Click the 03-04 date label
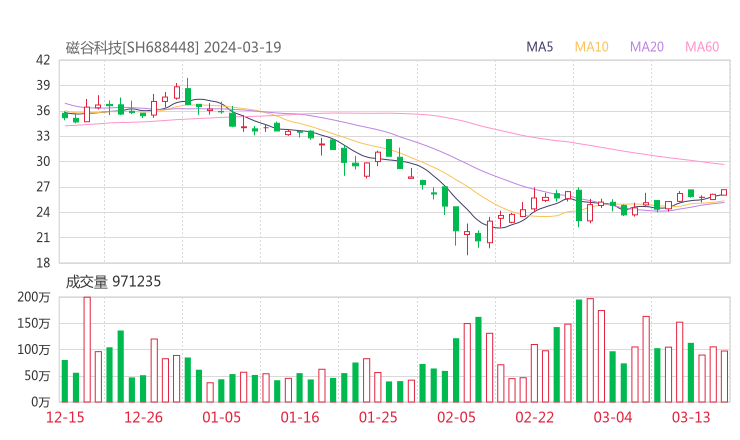This screenshot has height=440, width=740. (613, 417)
